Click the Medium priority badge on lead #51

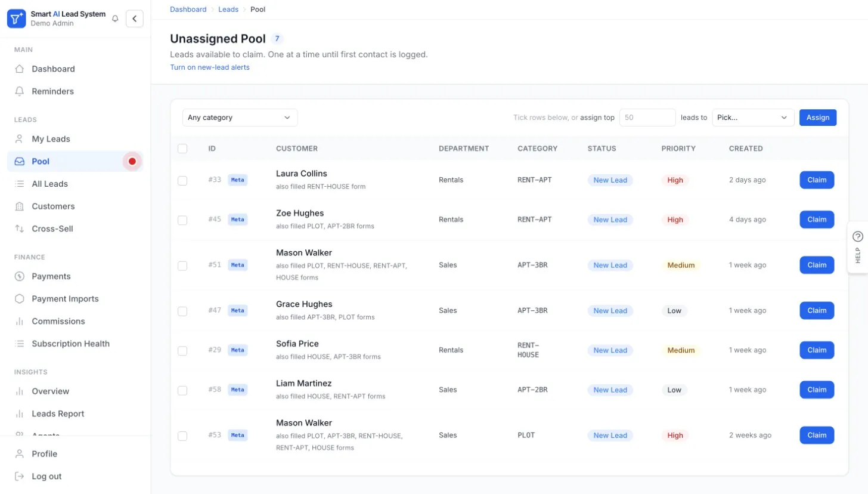click(681, 265)
